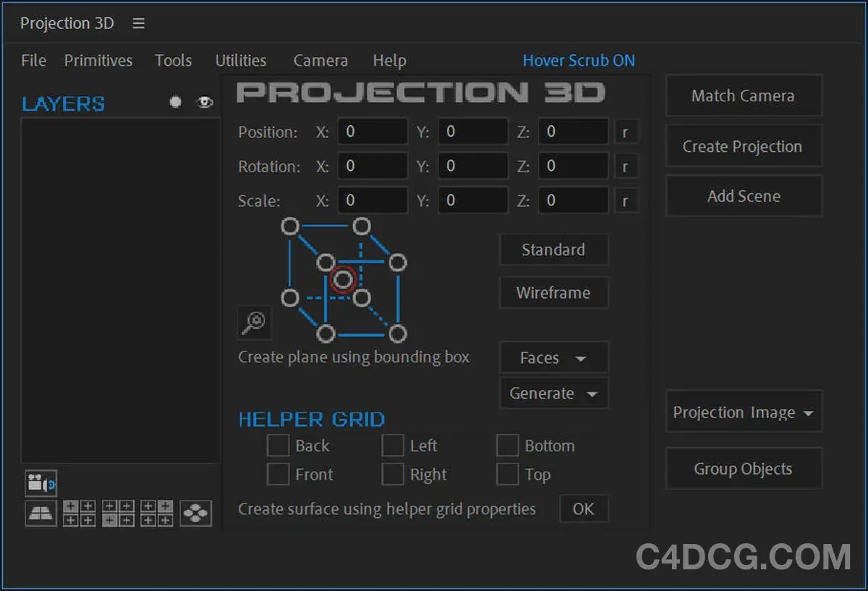The image size is (868, 591).
Task: Click the bounding-box plane creation icon bottom left
Action: [41, 514]
